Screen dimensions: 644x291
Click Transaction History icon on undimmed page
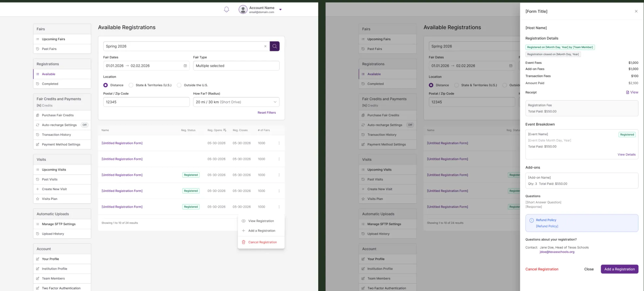point(38,135)
